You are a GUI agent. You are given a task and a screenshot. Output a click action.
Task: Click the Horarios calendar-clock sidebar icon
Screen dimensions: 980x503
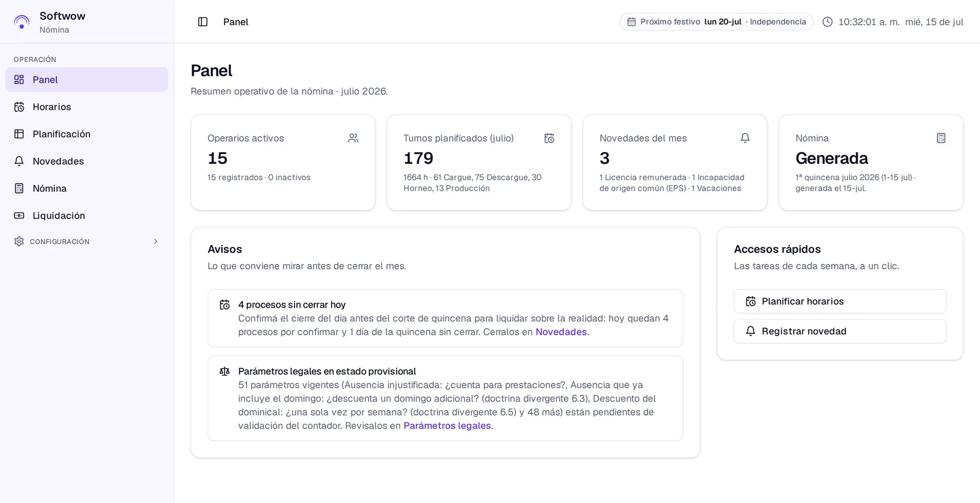point(19,107)
